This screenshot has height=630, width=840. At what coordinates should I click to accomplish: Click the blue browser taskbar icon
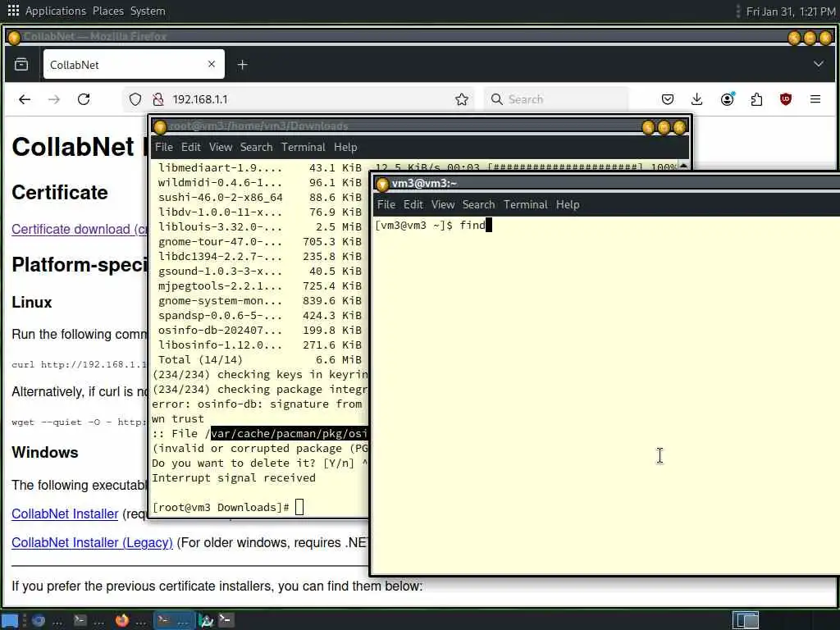38,620
